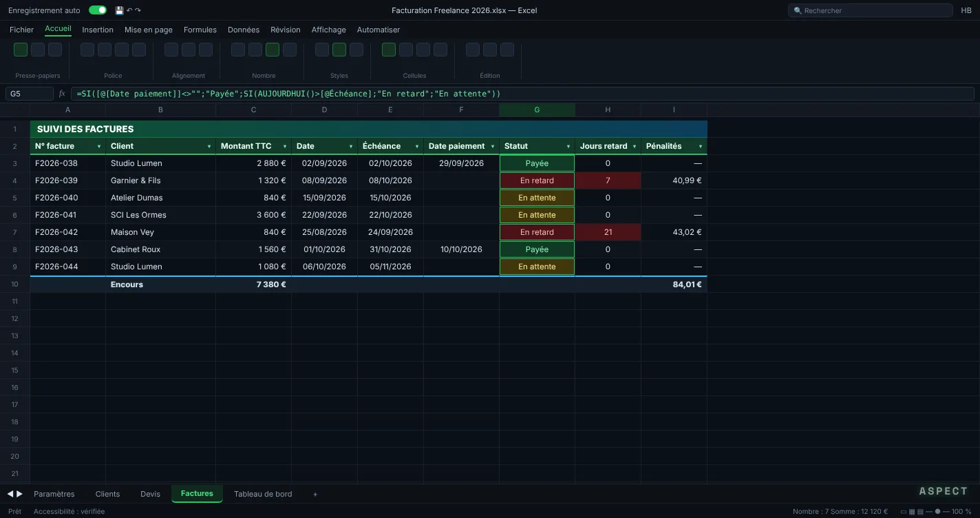Click the Name Box showing G5

point(29,94)
